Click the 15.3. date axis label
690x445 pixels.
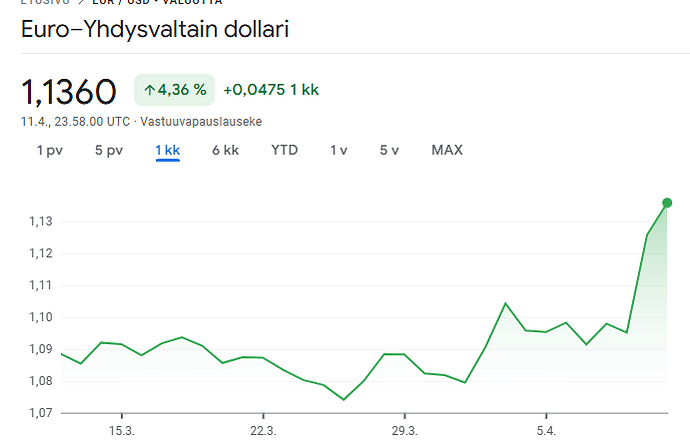coord(122,430)
